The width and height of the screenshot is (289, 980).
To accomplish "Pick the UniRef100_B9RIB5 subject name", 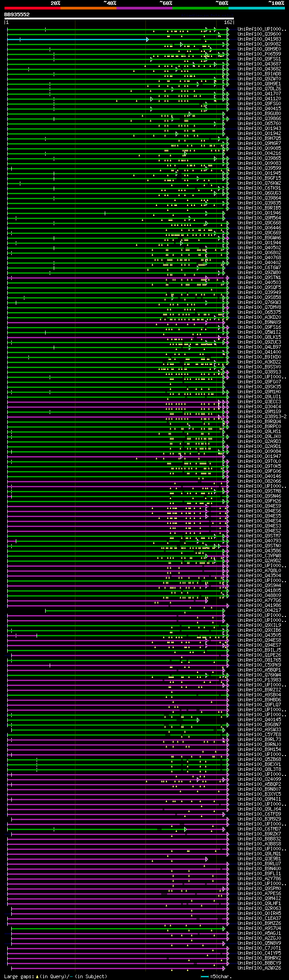I will pos(259,208).
